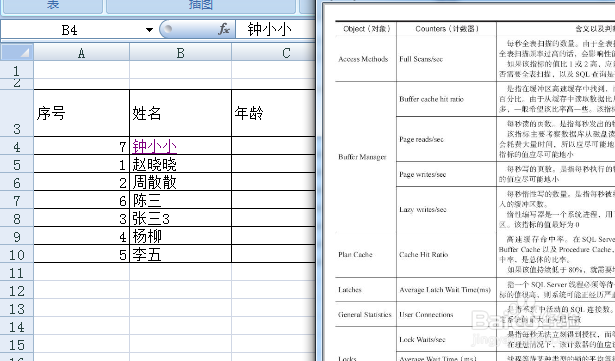Viewport: 615px width, 361px height.
Task: Open the Name Box dropdown arrow
Action: (x=149, y=30)
